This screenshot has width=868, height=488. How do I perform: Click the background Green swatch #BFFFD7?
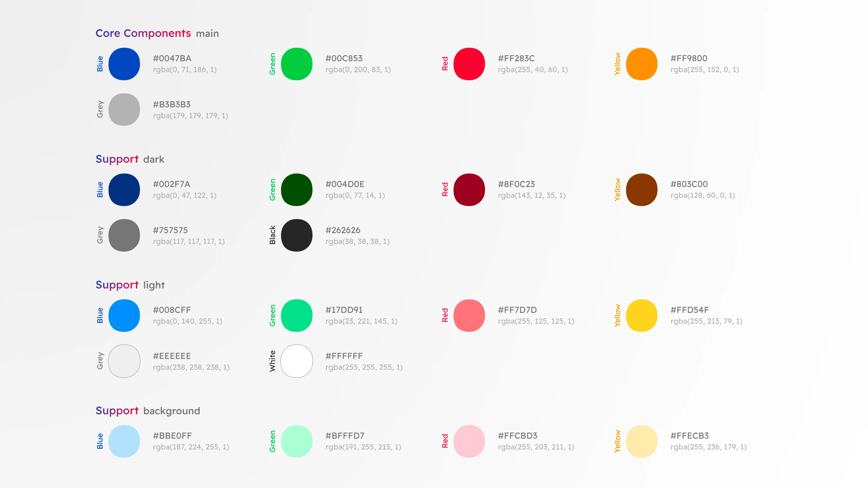pos(296,441)
